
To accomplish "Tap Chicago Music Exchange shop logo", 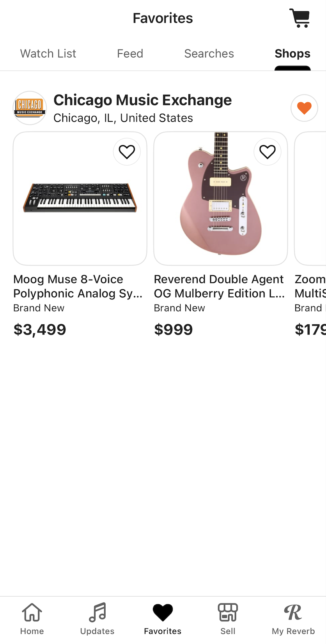I will [x=30, y=108].
